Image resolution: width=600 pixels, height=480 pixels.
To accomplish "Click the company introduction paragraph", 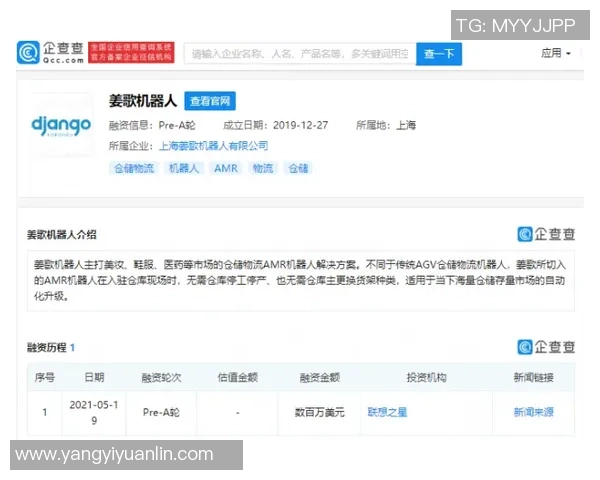I will 300,281.
